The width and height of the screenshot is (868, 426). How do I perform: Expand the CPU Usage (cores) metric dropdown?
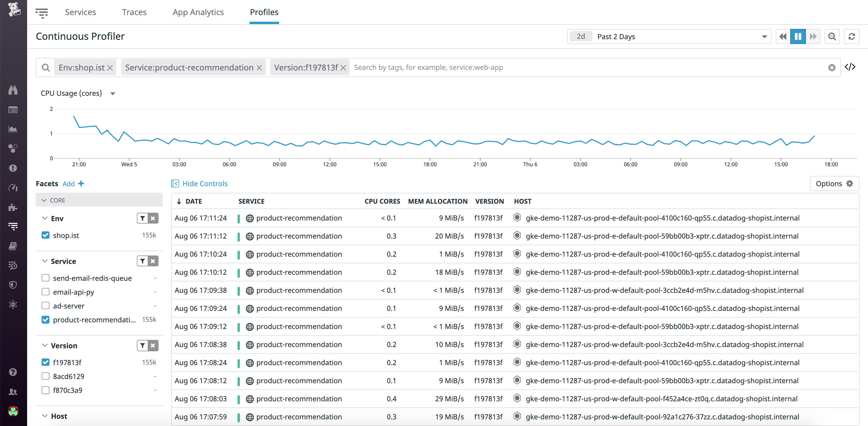pyautogui.click(x=112, y=94)
